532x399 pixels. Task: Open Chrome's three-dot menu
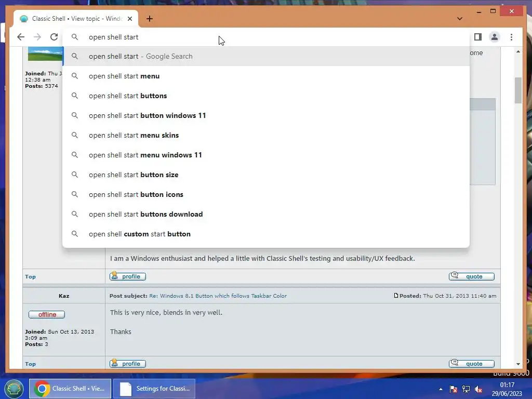pos(511,37)
